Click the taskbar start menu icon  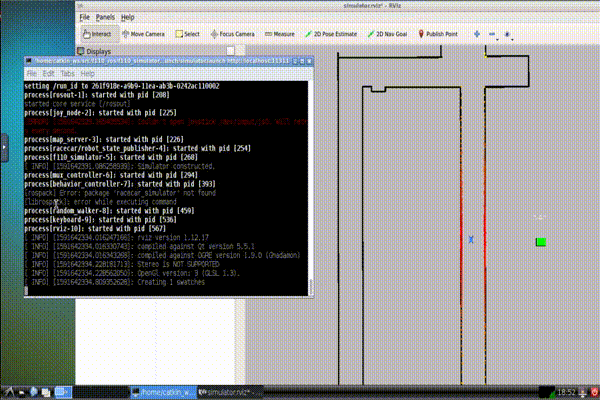[8, 392]
